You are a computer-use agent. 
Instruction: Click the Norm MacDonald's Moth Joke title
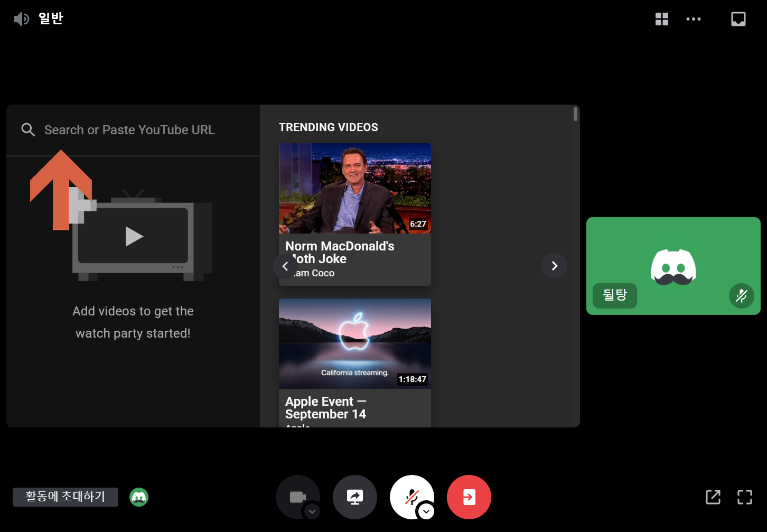pyautogui.click(x=340, y=253)
